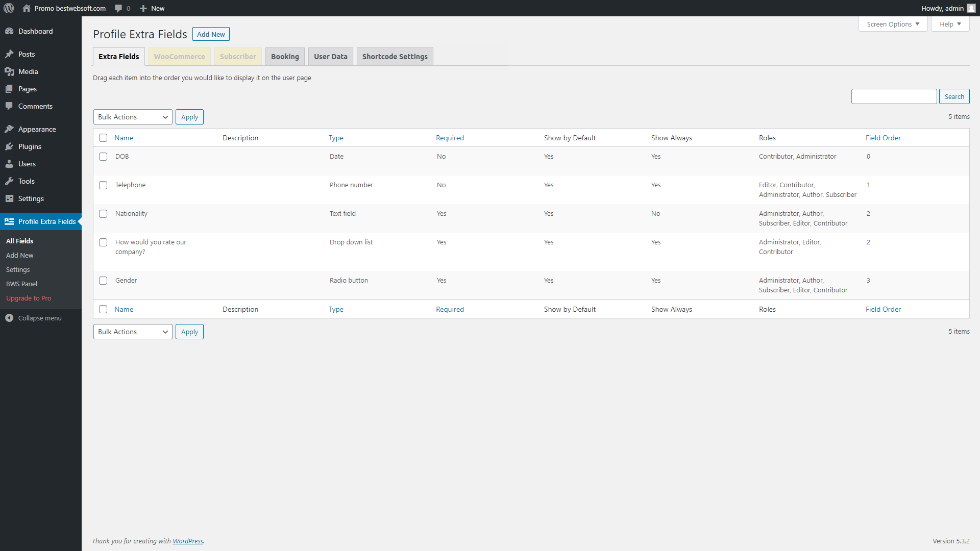Screen dimensions: 980x551
Task: Tick the select-all checkbox in the header
Action: pos(103,137)
